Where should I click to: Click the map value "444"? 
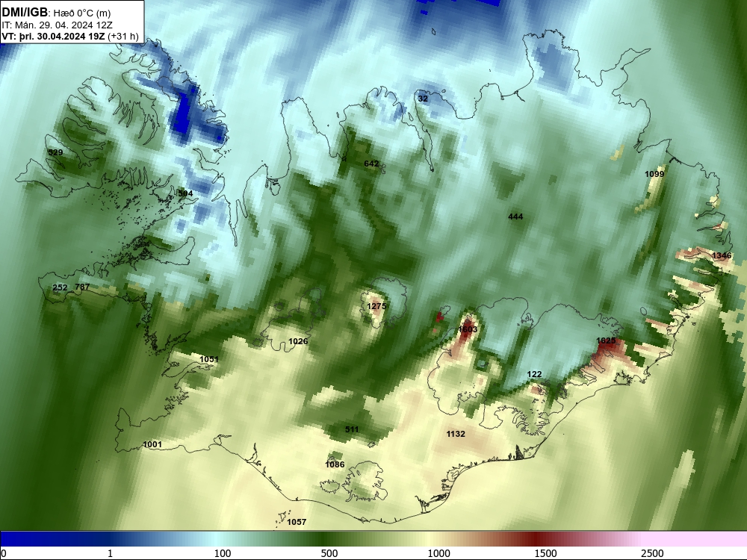(515, 217)
